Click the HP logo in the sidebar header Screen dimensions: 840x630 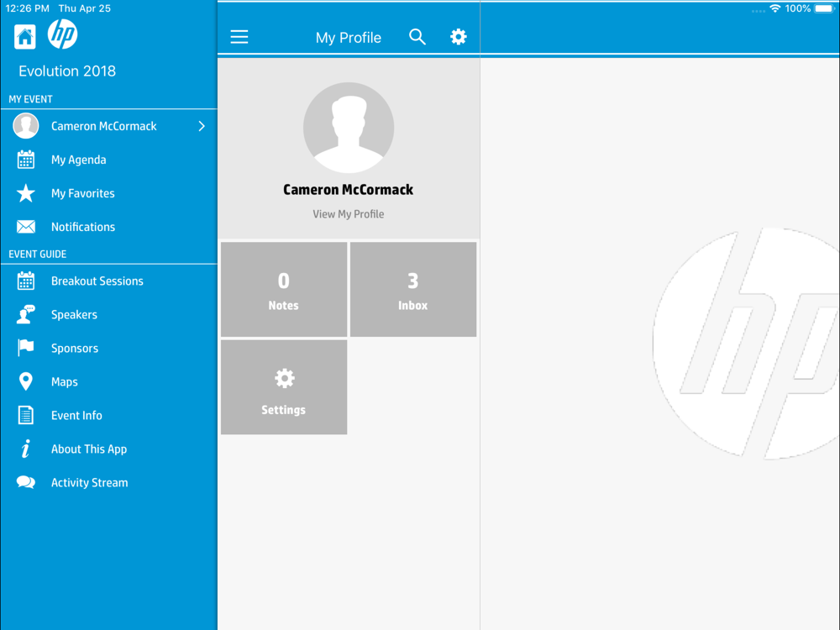[x=63, y=34]
